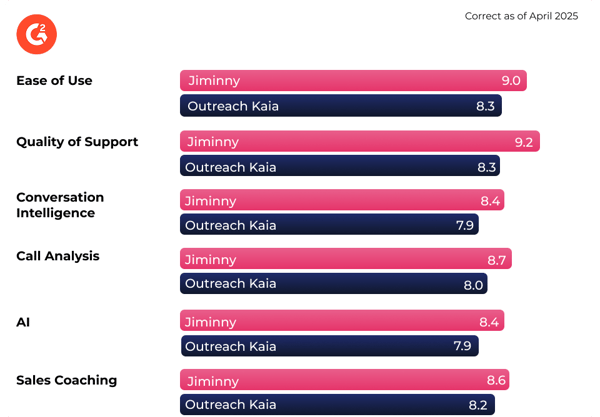Select the Jiminny 8.4 AI bar
The width and height of the screenshot is (600, 417).
[x=342, y=320]
